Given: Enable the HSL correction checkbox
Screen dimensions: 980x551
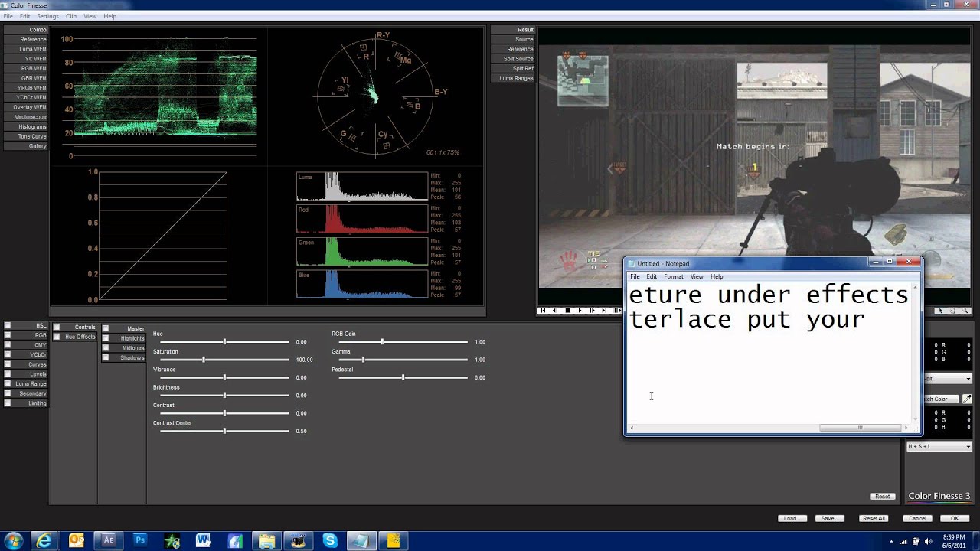Looking at the screenshot, I should tap(8, 325).
